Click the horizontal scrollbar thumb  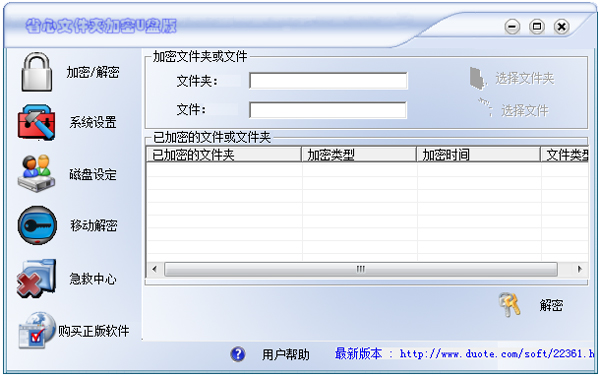pyautogui.click(x=360, y=269)
